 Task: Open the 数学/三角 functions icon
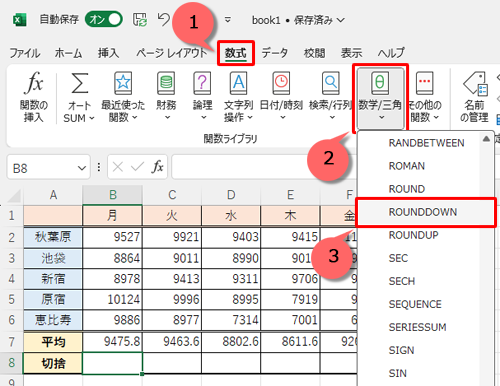(x=380, y=83)
